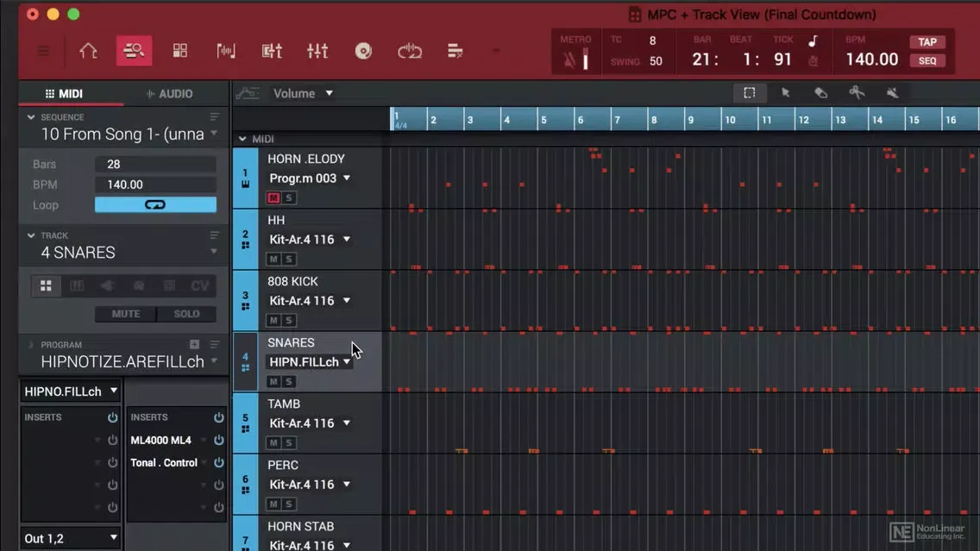This screenshot has width=980, height=551.
Task: Mute the SNARES track
Action: click(273, 381)
